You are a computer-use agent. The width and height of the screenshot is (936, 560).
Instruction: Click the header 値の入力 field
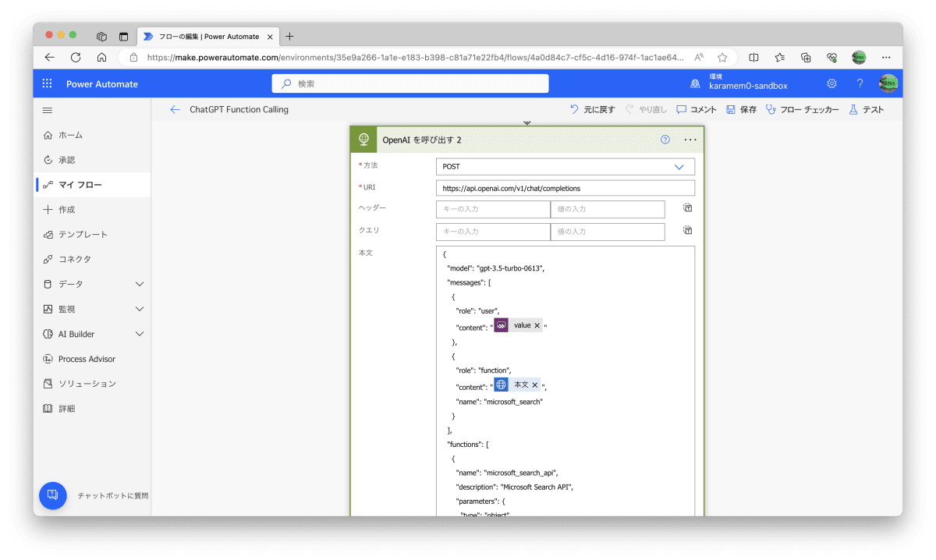click(608, 209)
